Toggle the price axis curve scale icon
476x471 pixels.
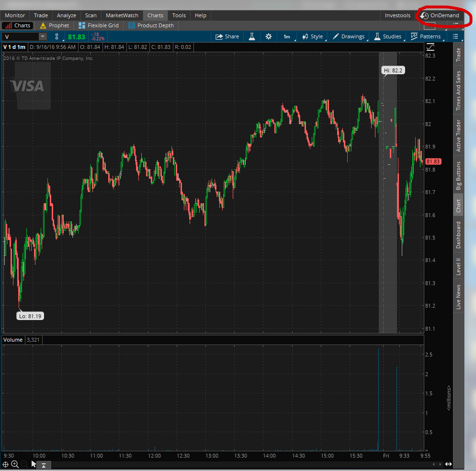430,47
